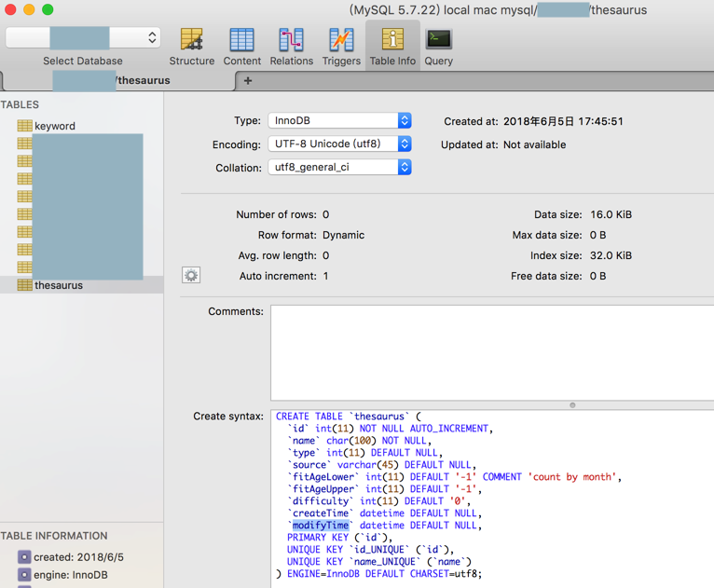The image size is (714, 588).
Task: Change the table Type from InnoDB
Action: [339, 120]
